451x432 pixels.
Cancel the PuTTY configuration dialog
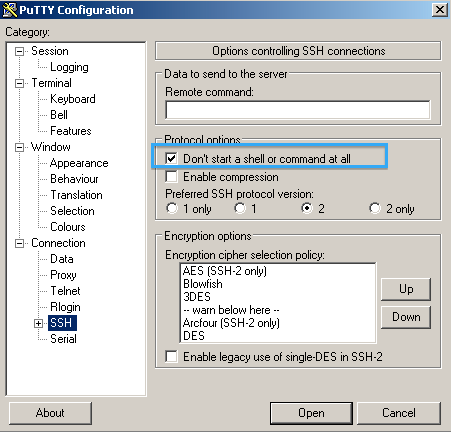click(399, 413)
